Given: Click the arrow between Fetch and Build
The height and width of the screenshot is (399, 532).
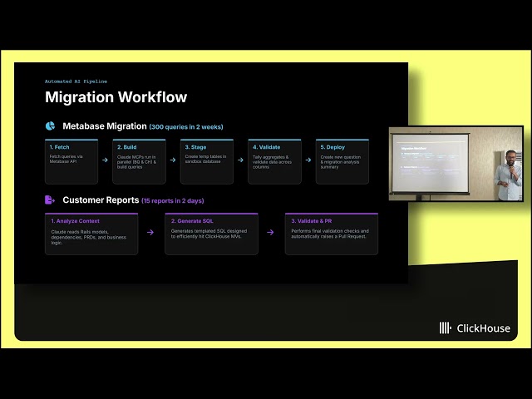Looking at the screenshot, I should [106, 160].
